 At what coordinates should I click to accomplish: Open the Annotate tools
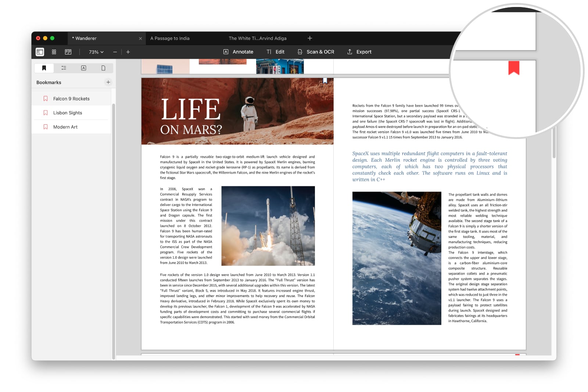click(x=238, y=52)
